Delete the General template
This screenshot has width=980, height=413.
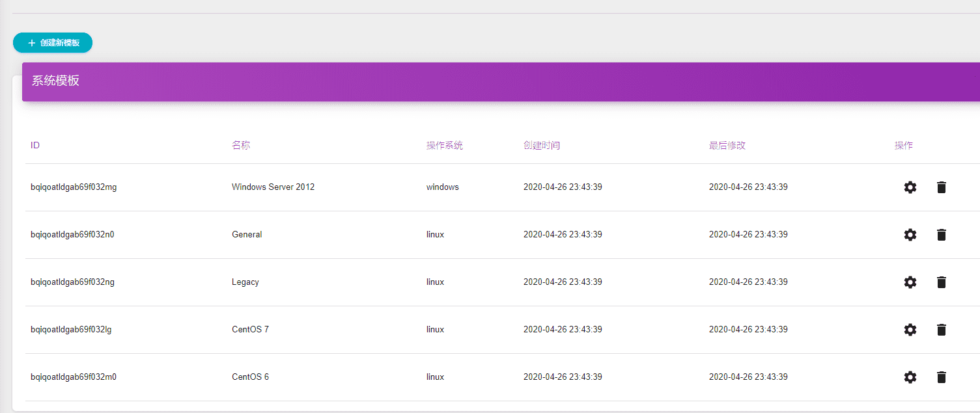(941, 235)
